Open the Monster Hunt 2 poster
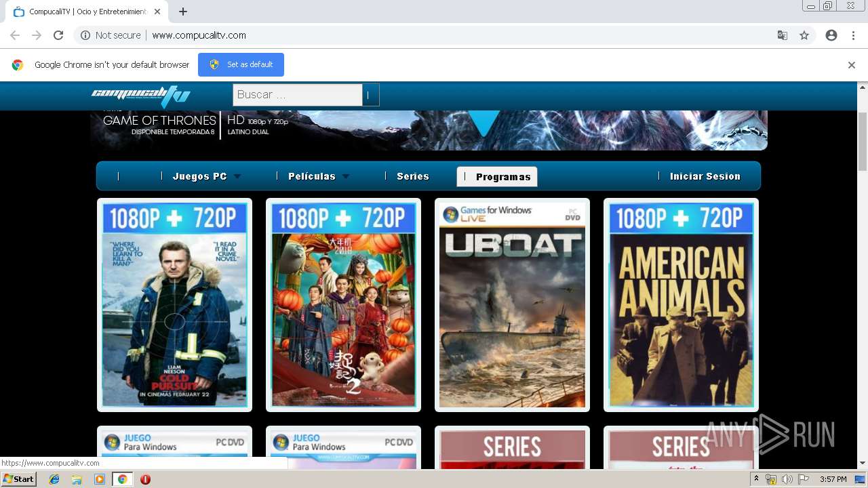Screen dimensions: 868x488 point(343,305)
